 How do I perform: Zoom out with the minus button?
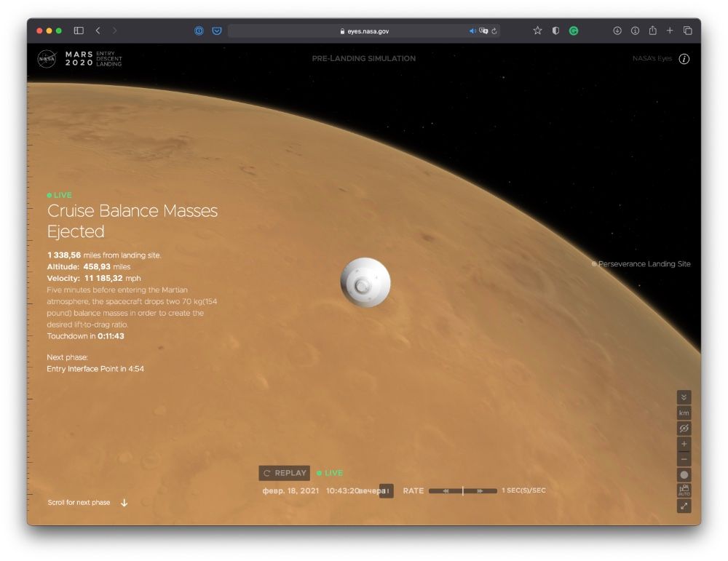click(x=684, y=459)
